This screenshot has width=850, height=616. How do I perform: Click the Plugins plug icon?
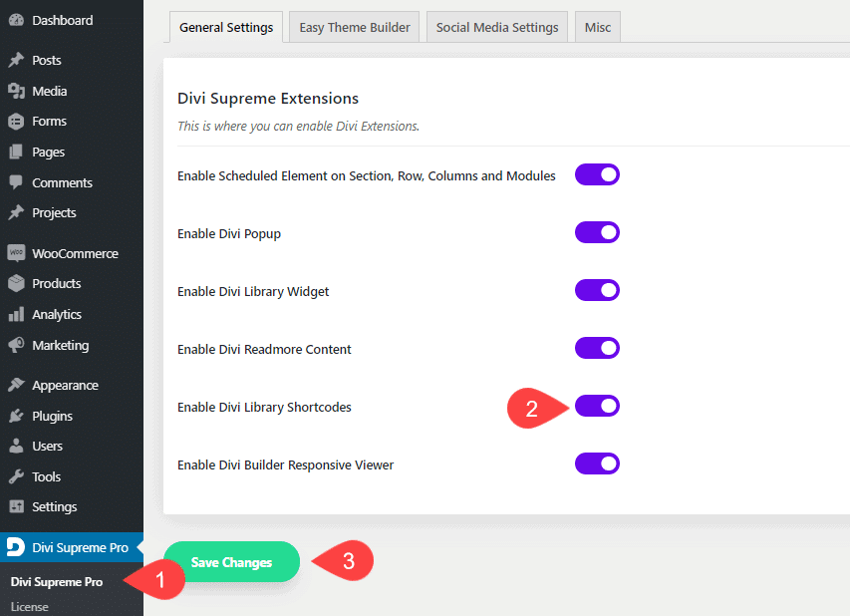(x=16, y=416)
